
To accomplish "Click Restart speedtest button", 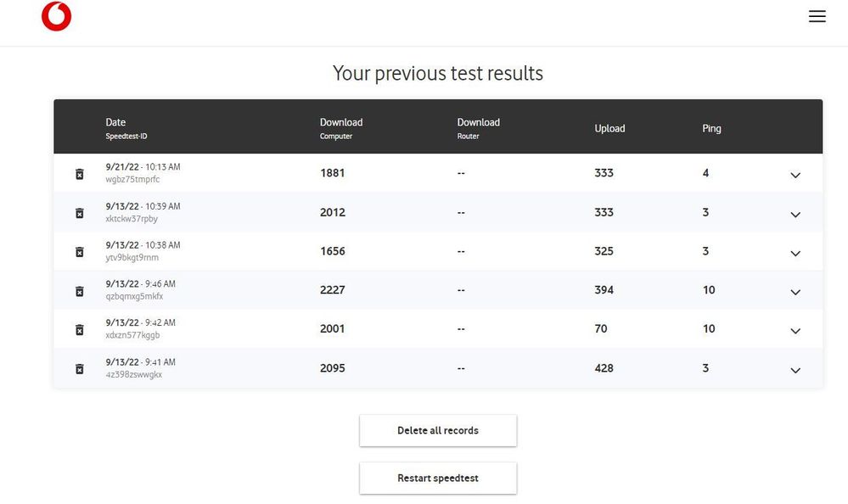I will coord(438,478).
